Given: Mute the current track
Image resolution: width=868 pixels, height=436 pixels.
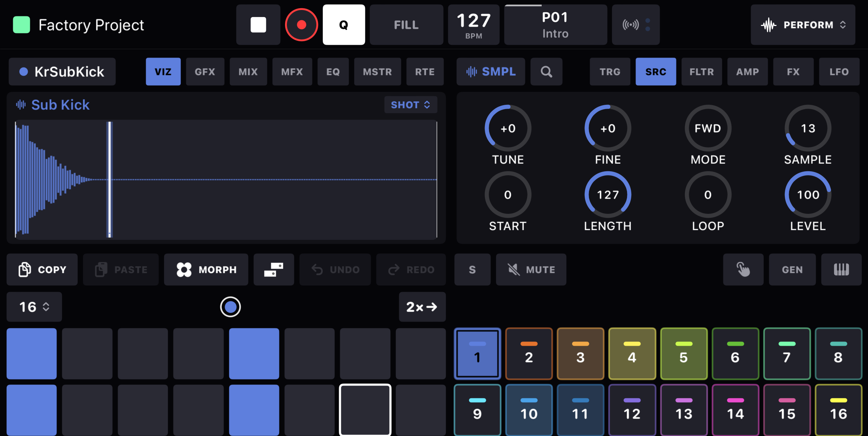Looking at the screenshot, I should [531, 270].
